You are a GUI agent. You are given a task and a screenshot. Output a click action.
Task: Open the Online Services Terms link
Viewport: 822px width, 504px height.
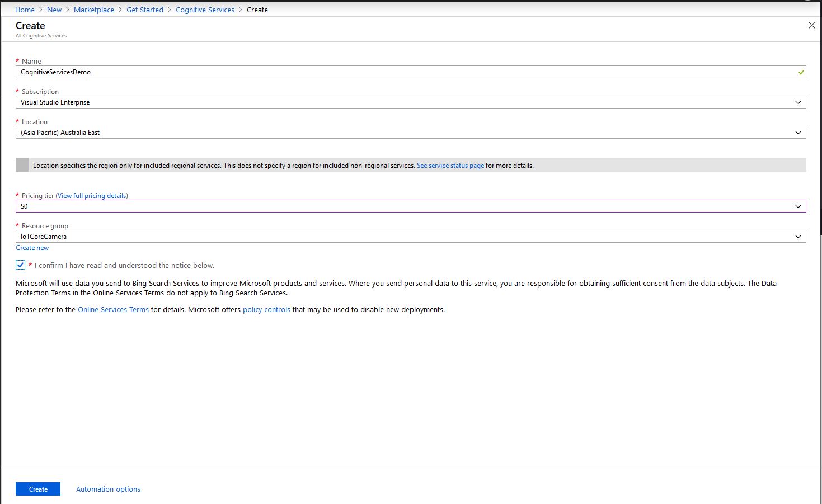coord(113,309)
